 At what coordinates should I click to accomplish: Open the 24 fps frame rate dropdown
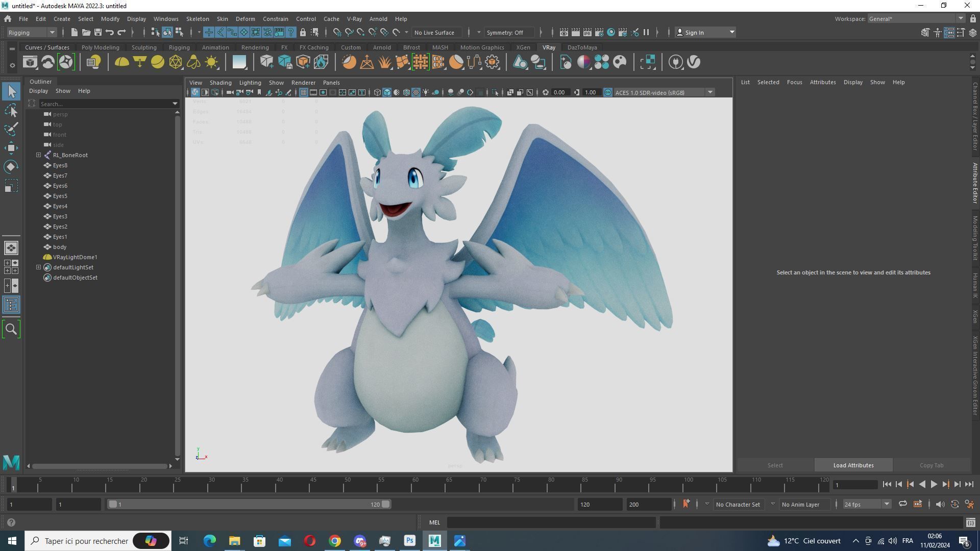(867, 505)
